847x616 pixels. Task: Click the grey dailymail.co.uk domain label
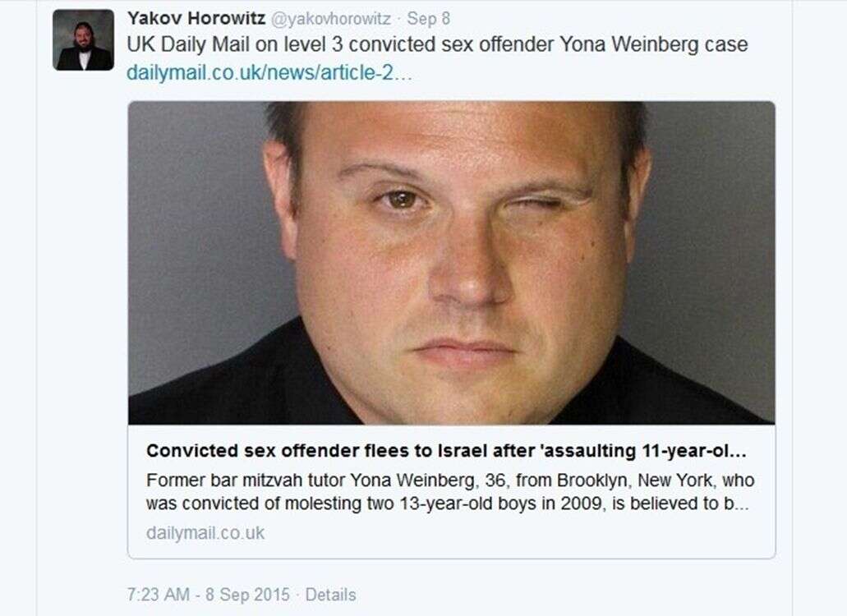205,533
